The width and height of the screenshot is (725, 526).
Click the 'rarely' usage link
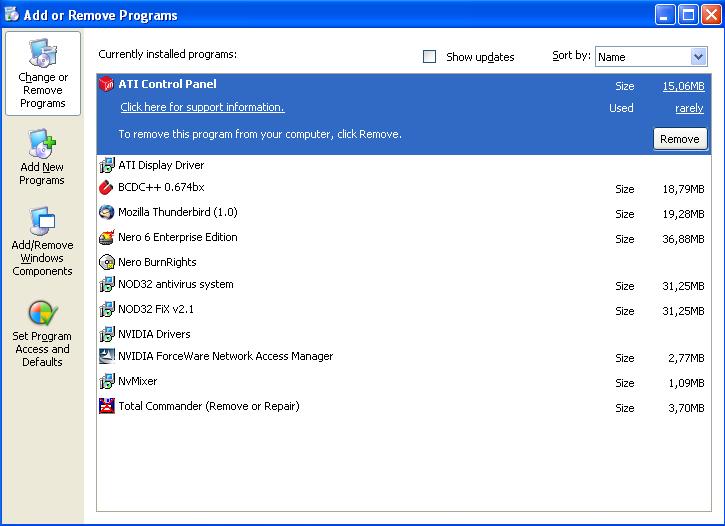tap(689, 108)
